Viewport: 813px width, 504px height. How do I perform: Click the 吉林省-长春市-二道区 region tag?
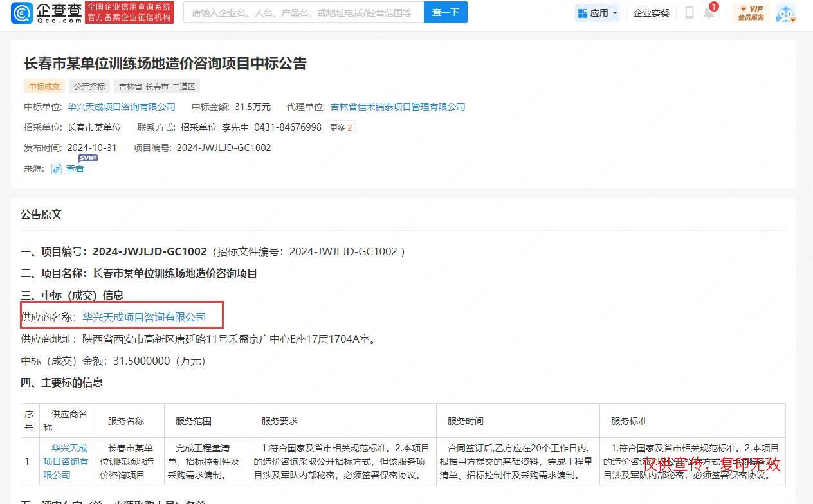point(157,86)
